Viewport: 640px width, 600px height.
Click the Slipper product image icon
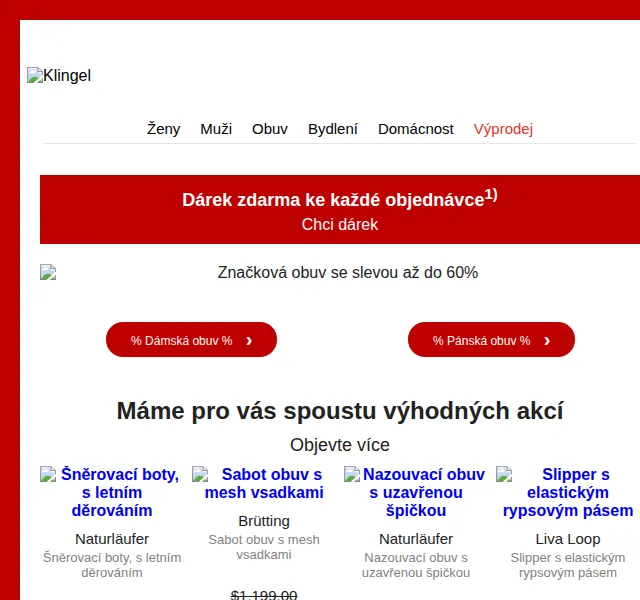(x=504, y=474)
